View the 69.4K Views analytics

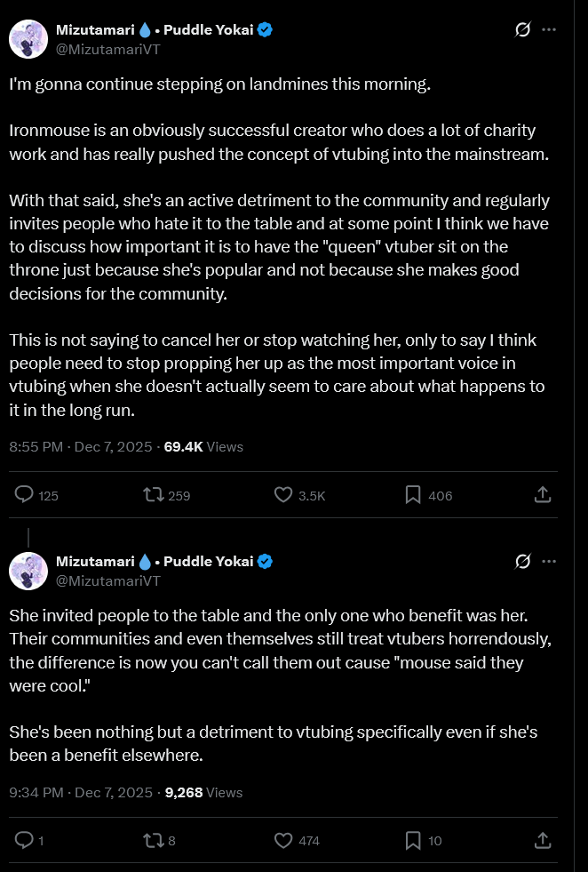(x=203, y=447)
